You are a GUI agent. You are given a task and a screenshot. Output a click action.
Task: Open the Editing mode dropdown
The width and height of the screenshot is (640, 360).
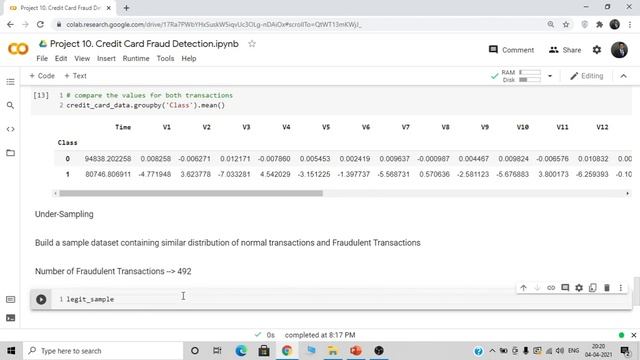[587, 76]
